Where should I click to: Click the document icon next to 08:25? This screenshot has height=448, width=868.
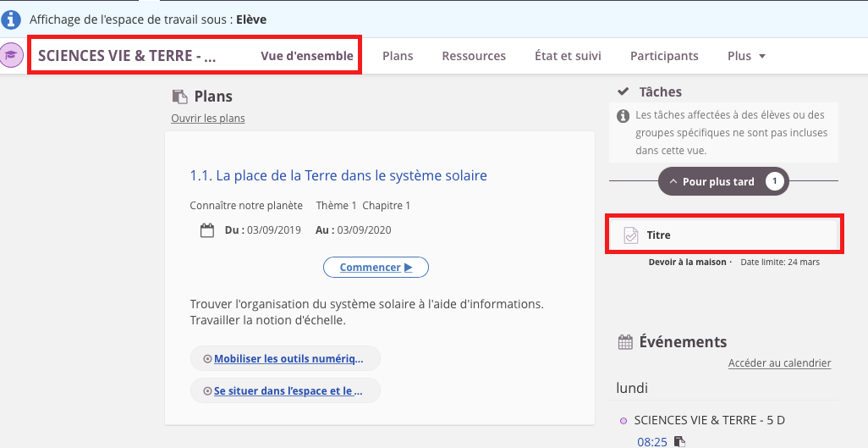pyautogui.click(x=679, y=441)
